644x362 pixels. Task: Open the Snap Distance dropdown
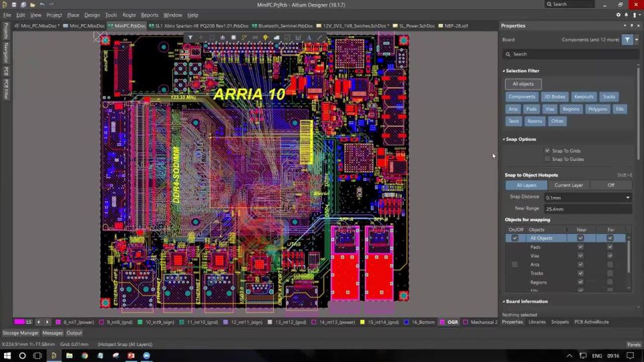(628, 197)
